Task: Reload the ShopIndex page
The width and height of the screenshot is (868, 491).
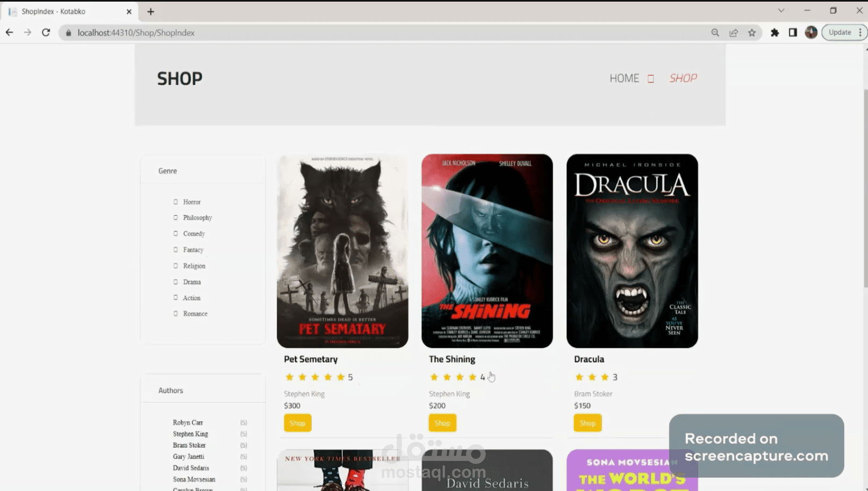Action: 46,32
